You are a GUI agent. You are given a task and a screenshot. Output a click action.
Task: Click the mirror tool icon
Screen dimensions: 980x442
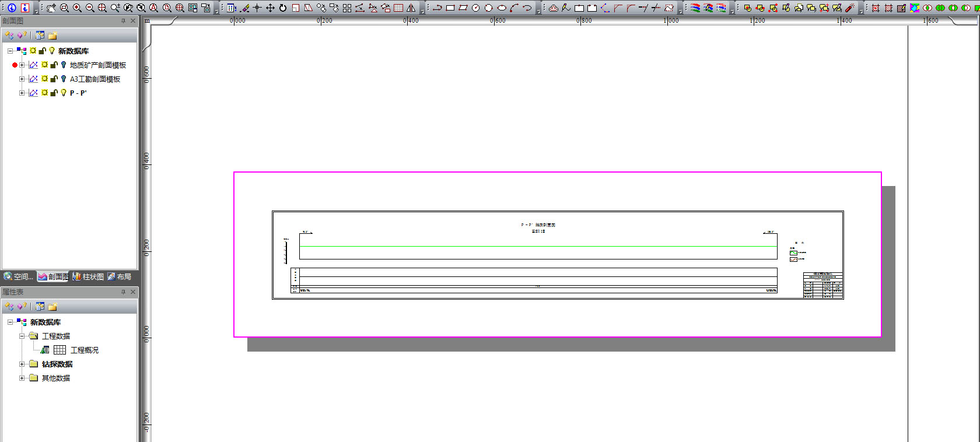pos(411,8)
